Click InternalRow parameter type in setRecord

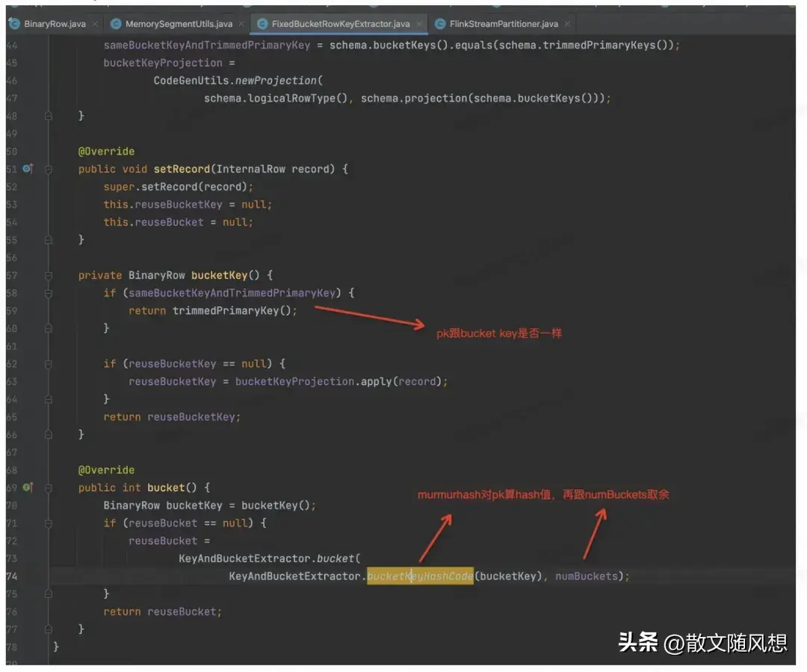[250, 169]
